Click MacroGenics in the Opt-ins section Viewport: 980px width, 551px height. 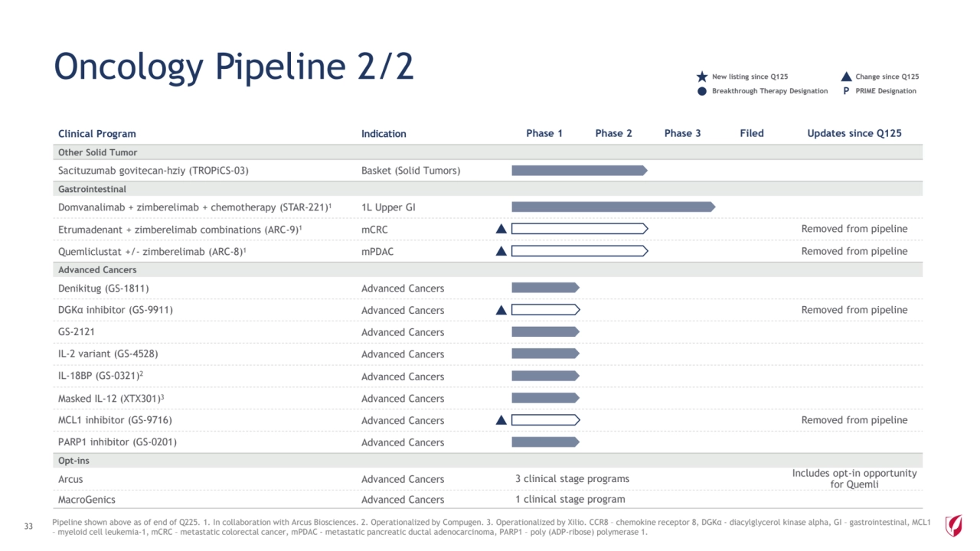(87, 500)
